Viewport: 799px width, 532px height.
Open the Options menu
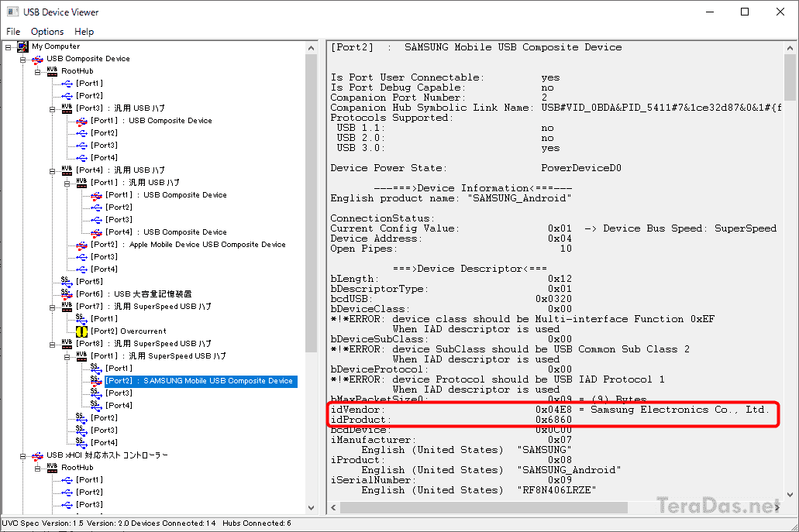point(47,32)
